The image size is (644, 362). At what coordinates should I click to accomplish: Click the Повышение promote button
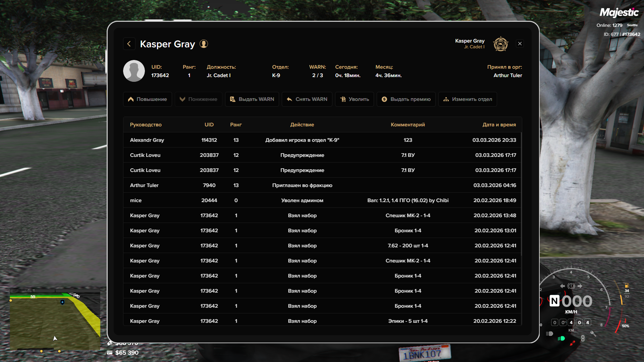[147, 99]
